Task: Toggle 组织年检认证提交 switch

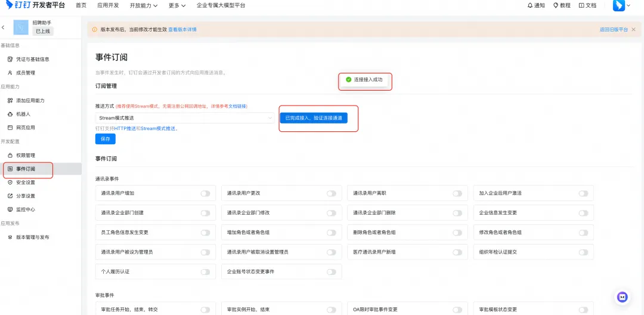Action: (x=583, y=252)
